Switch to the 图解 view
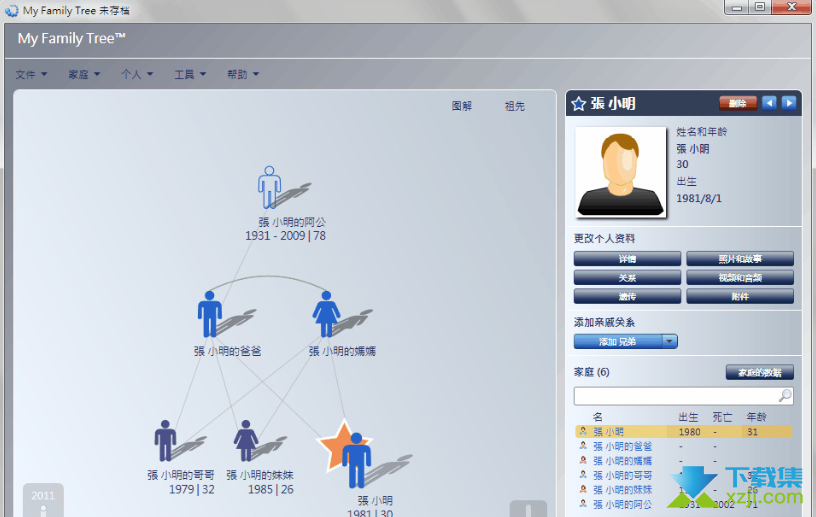Screen dimensions: 816x517 (462, 106)
